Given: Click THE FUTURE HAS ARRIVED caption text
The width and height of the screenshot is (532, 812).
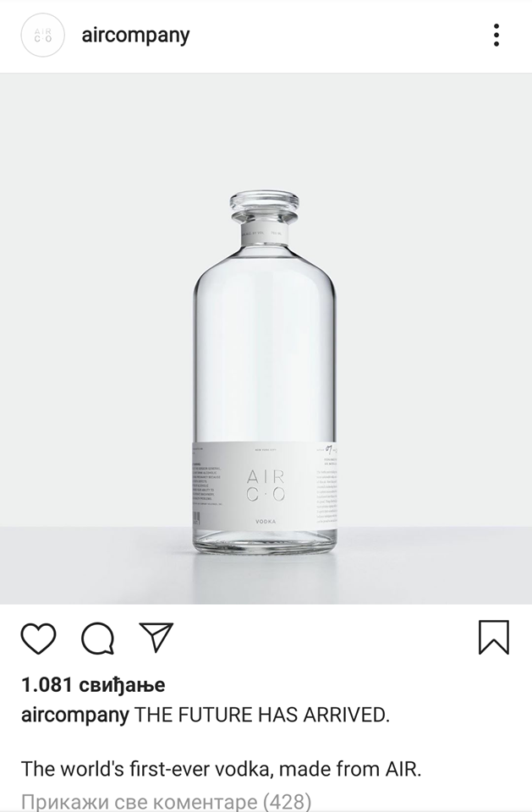Looking at the screenshot, I should tap(262, 715).
